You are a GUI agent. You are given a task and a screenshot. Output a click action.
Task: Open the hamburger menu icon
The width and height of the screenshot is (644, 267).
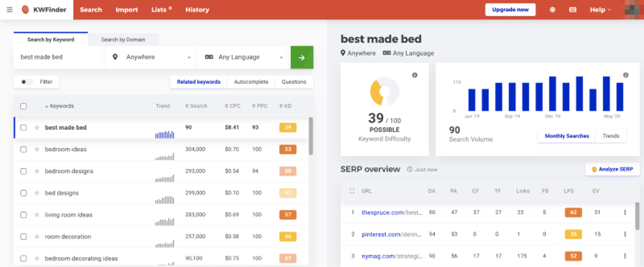click(x=10, y=10)
